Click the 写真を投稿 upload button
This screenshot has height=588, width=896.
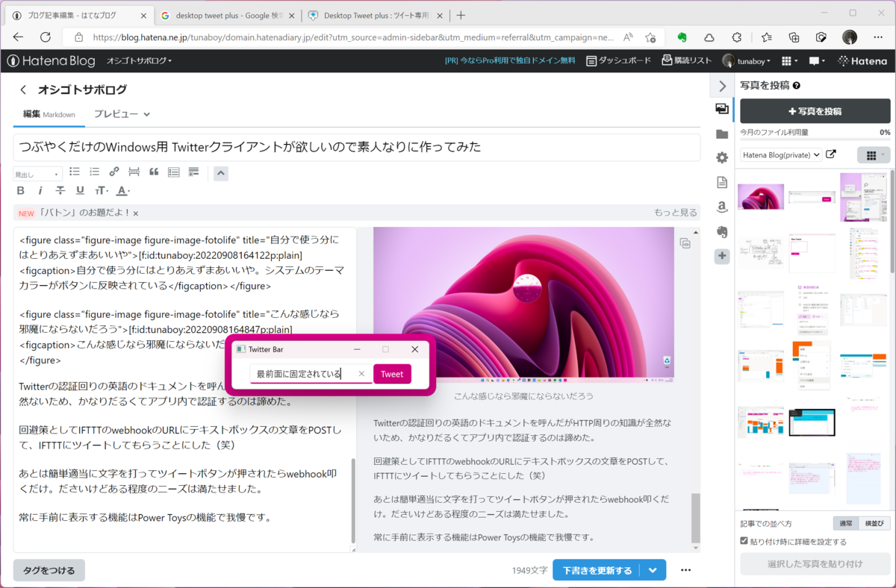click(x=815, y=111)
